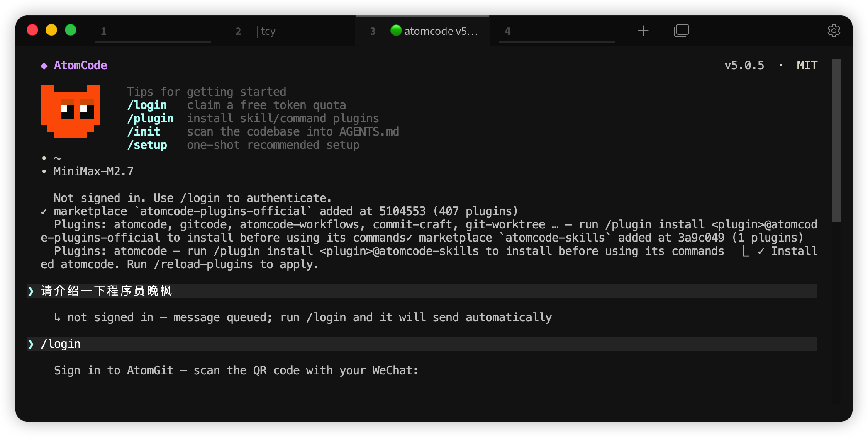
Task: Click the prompt chevron before the Chinese message
Action: pyautogui.click(x=31, y=291)
